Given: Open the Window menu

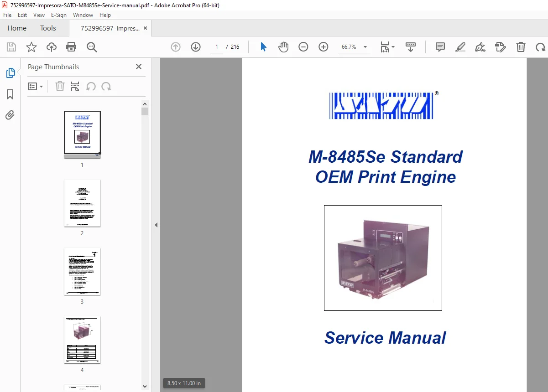Looking at the screenshot, I should click(x=83, y=15).
